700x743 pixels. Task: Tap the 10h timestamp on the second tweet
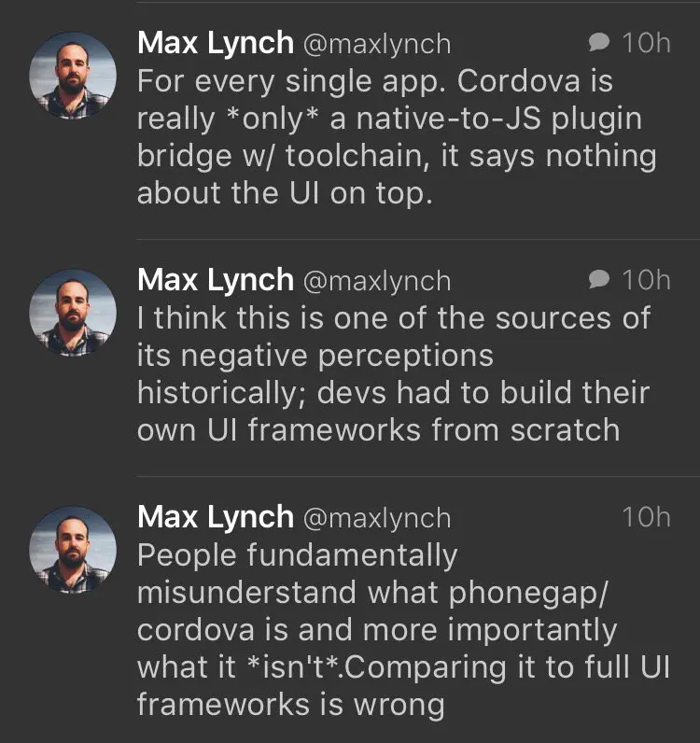(x=646, y=280)
